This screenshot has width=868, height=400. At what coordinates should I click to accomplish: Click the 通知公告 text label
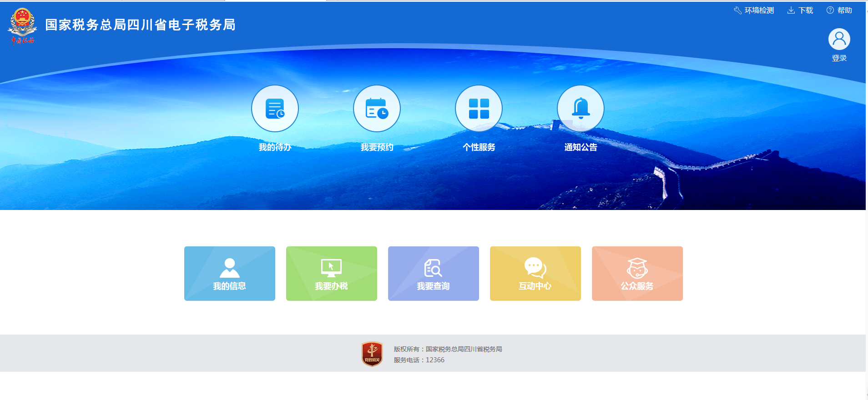coord(580,147)
